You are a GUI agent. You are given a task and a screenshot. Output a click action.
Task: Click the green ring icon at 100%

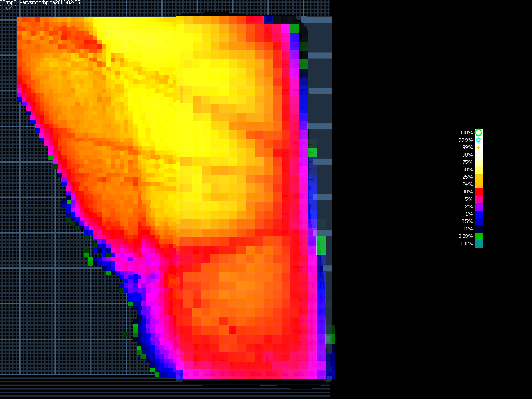478,133
